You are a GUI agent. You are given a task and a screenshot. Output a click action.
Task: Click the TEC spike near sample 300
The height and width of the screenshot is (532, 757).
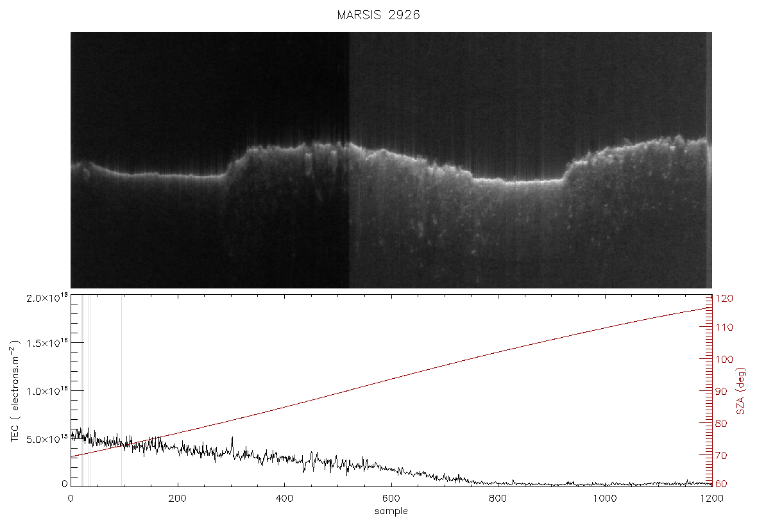[x=232, y=444]
